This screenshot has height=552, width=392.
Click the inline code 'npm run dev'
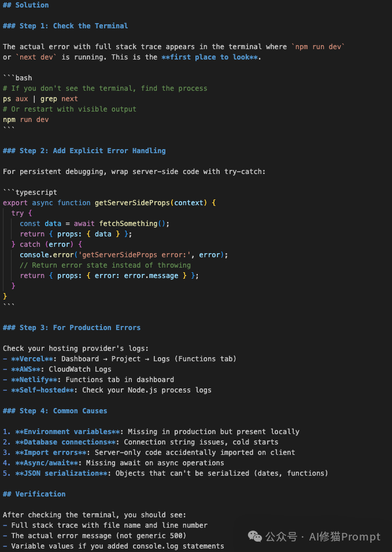click(318, 46)
